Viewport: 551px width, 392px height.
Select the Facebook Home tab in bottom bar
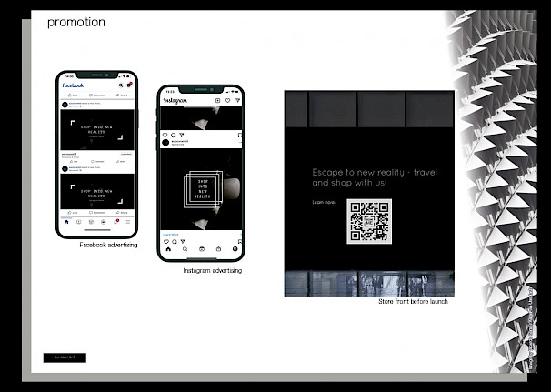tap(65, 221)
